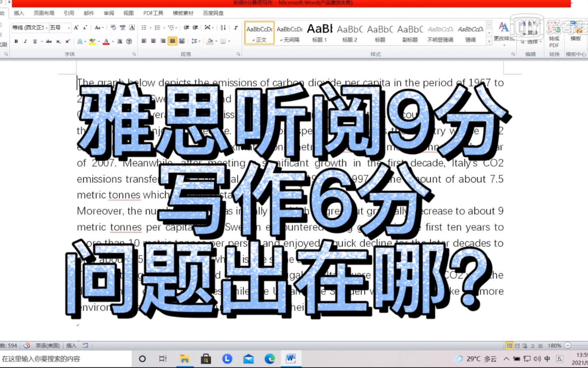Toggle underline formatting
The height and width of the screenshot is (368, 588).
coord(35,41)
